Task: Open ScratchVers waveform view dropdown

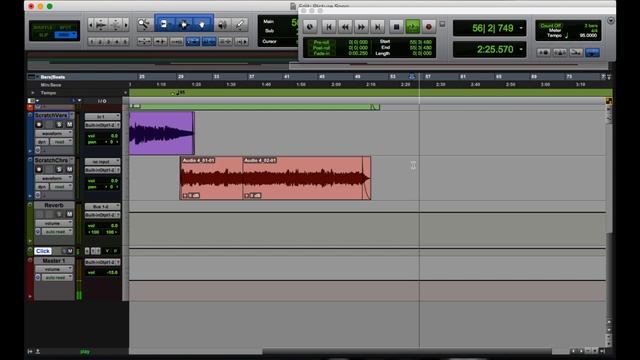Action: tap(54, 133)
